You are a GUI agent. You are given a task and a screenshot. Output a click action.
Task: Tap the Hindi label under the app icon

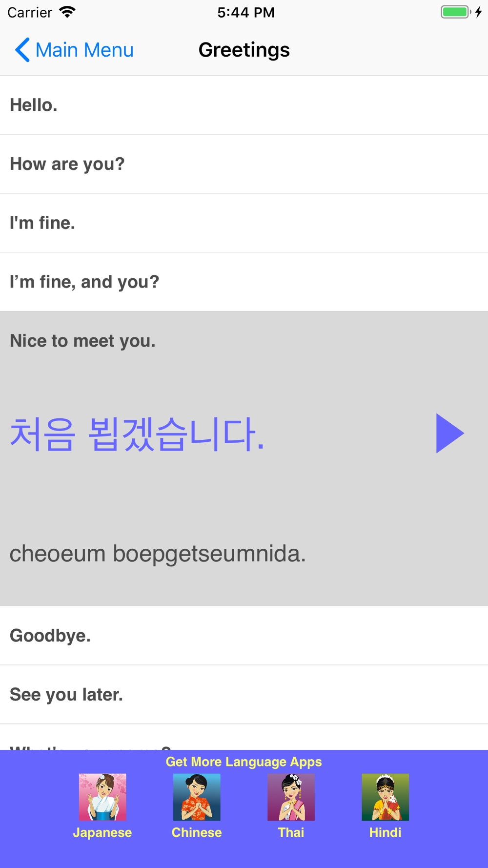385,832
